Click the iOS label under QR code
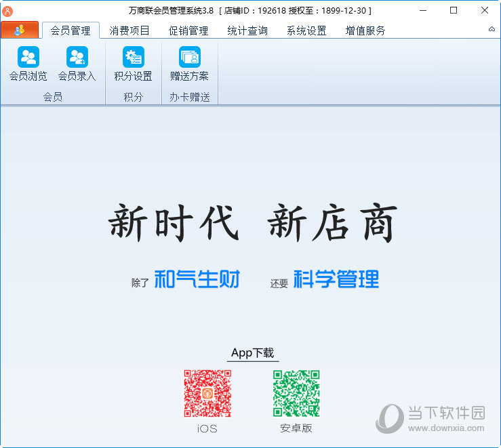 207,428
